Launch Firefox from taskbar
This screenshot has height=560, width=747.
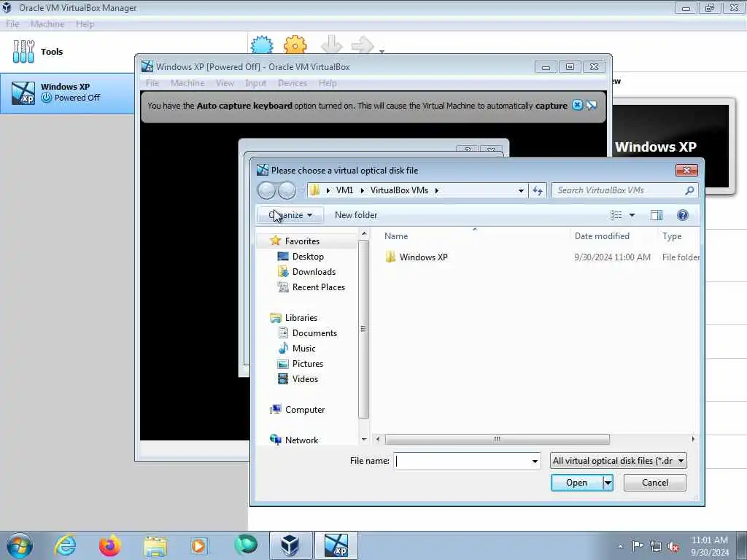(x=109, y=545)
